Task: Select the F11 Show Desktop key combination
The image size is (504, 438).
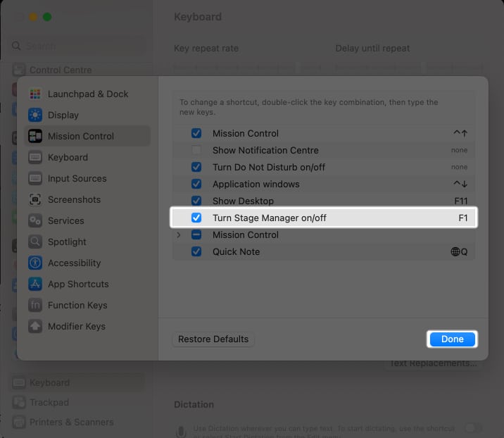Action: point(461,201)
